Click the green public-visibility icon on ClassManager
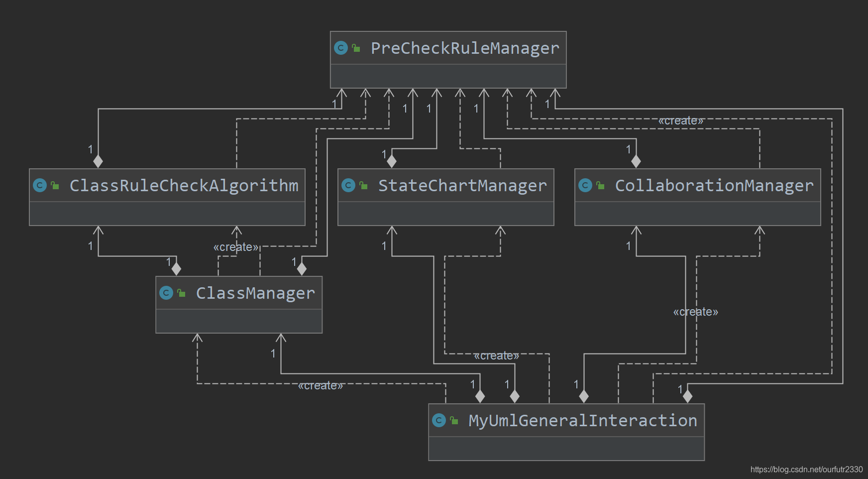Image resolution: width=868 pixels, height=479 pixels. [181, 293]
